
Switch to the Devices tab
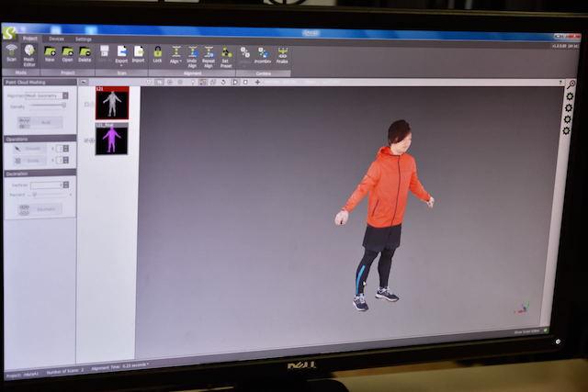click(56, 39)
